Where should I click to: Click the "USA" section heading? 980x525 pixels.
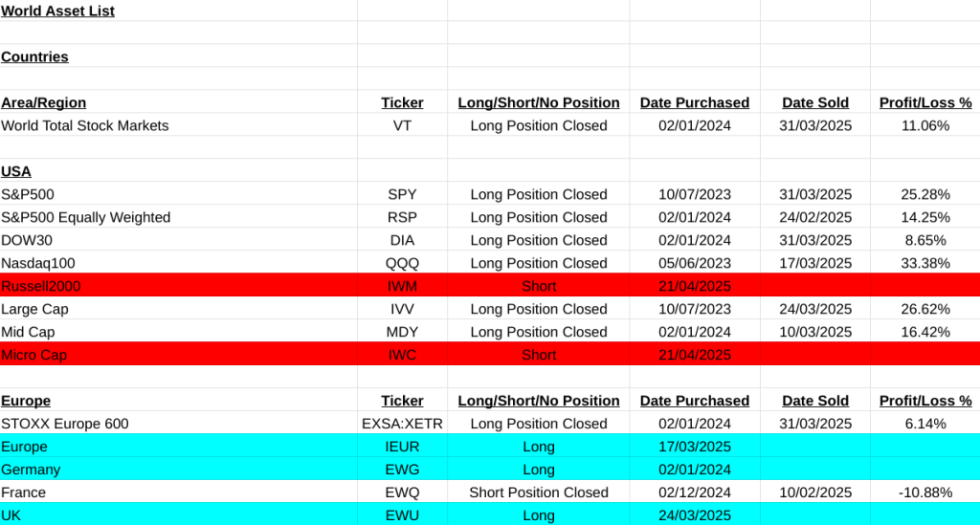tap(16, 171)
